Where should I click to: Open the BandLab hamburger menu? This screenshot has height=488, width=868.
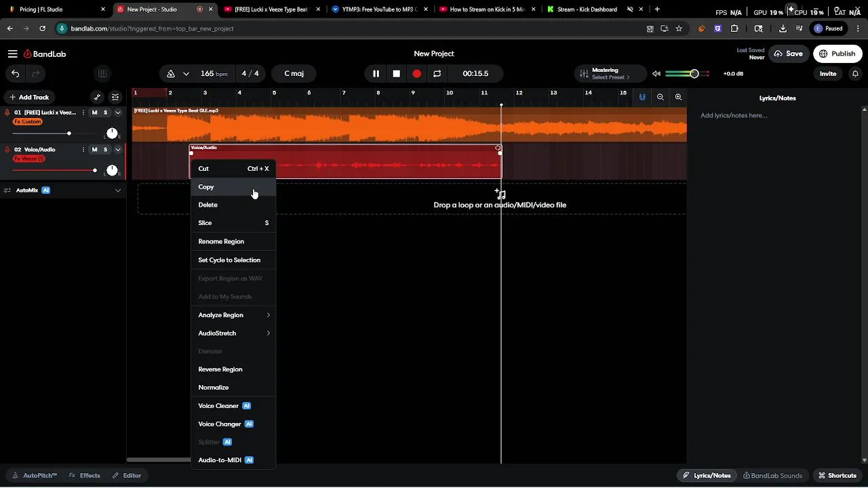(x=12, y=54)
